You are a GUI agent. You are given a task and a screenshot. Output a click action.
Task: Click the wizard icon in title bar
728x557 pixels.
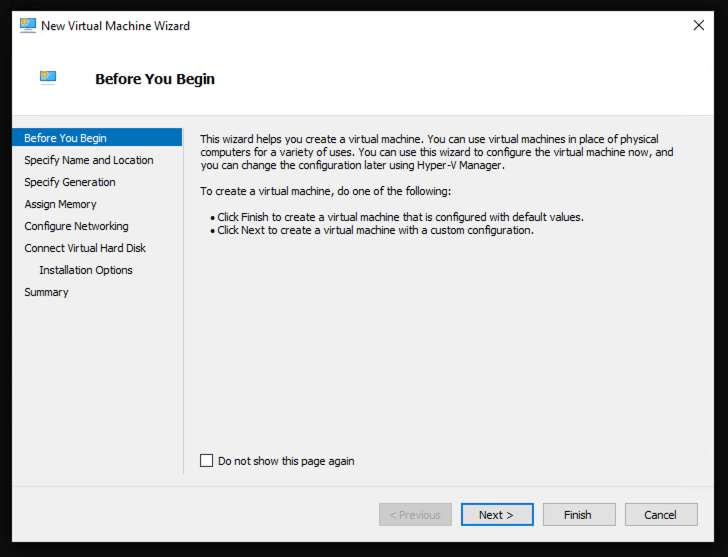click(x=28, y=25)
